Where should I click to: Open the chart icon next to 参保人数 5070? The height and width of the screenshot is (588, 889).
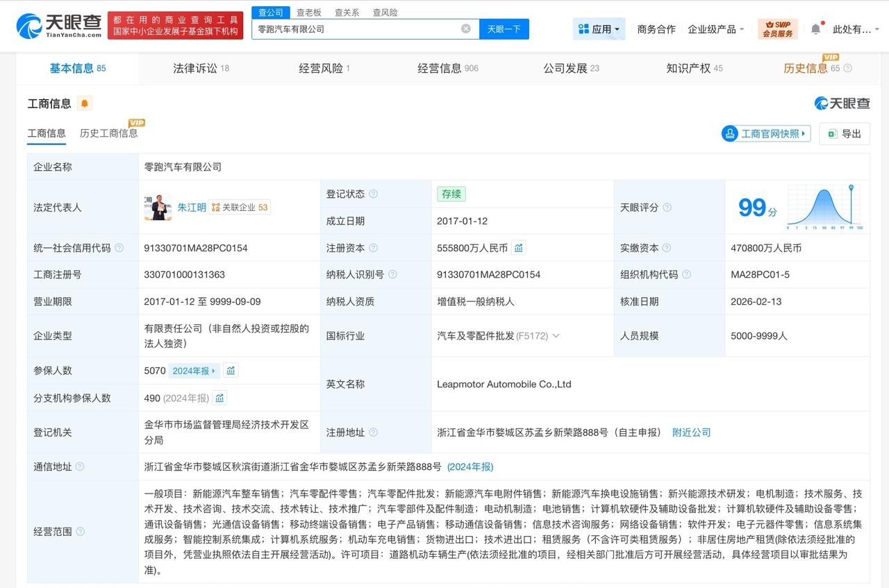click(230, 371)
